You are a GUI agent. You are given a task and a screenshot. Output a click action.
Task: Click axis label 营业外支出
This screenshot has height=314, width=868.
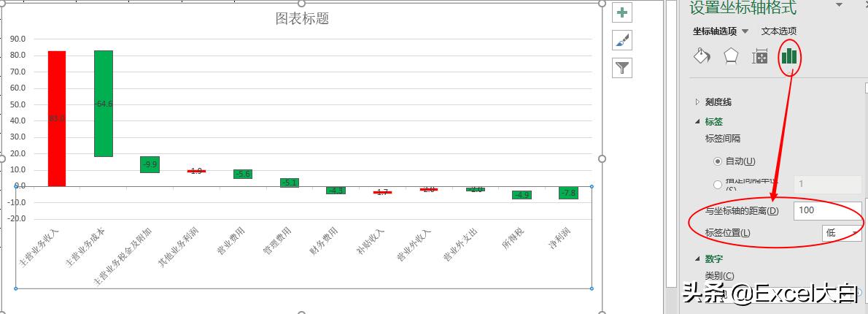(460, 244)
